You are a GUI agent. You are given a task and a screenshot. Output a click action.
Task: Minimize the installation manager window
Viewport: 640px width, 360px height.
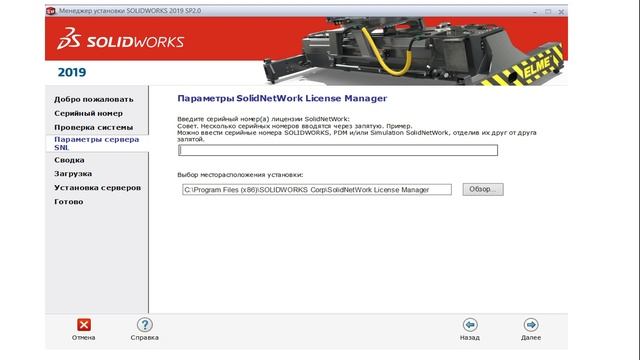[535, 12]
